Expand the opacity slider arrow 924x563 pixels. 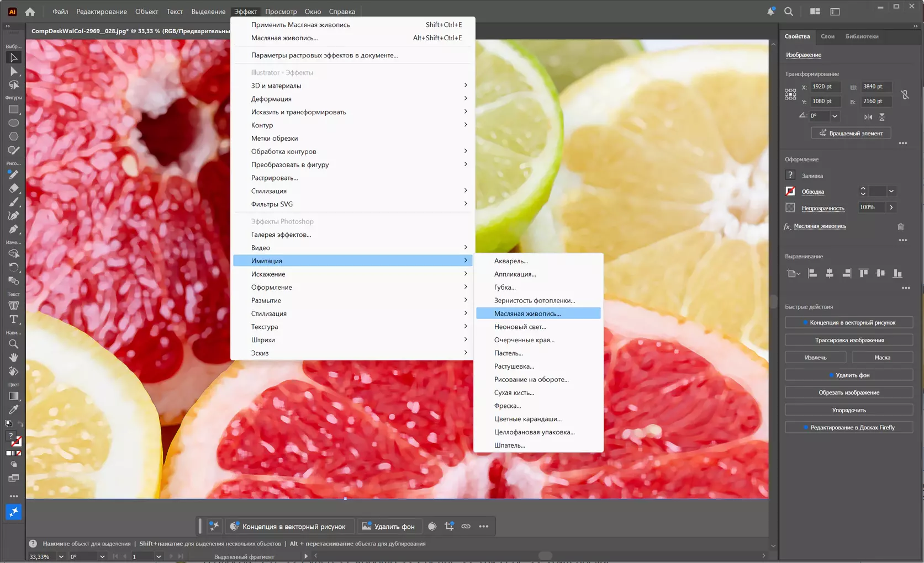coord(891,208)
